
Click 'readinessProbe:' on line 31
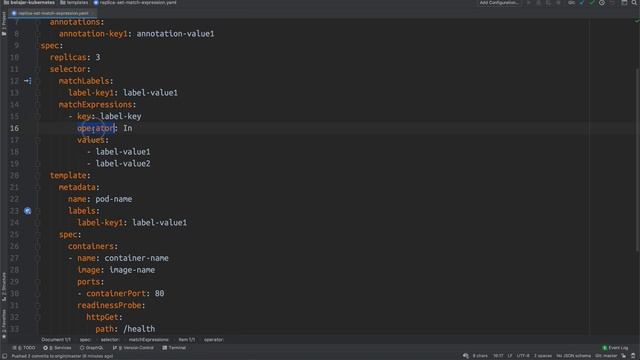point(111,305)
